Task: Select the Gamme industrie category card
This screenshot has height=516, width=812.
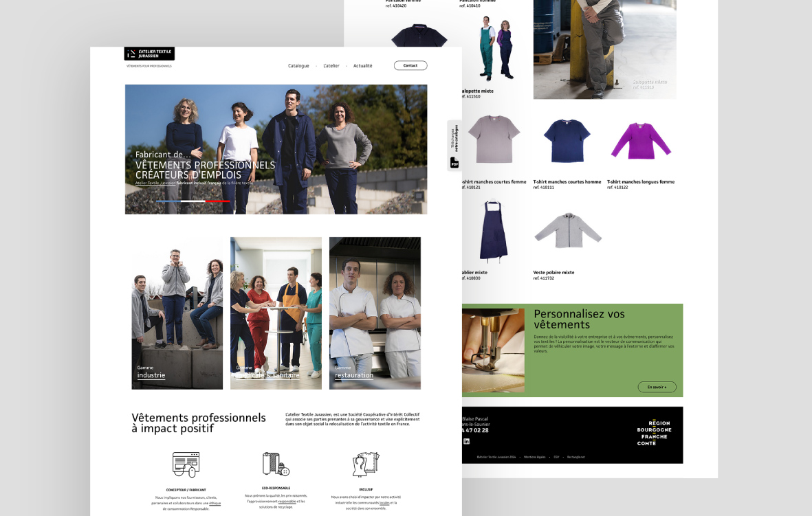Action: click(x=177, y=313)
